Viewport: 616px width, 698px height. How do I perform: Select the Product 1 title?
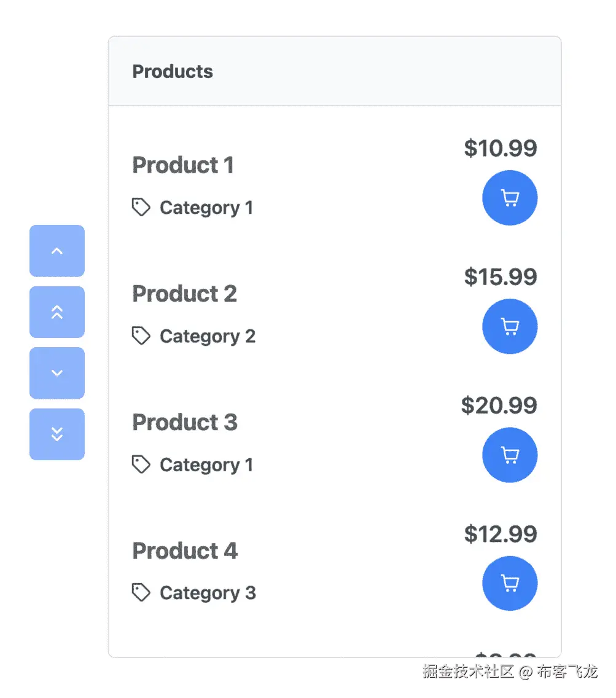pos(183,165)
